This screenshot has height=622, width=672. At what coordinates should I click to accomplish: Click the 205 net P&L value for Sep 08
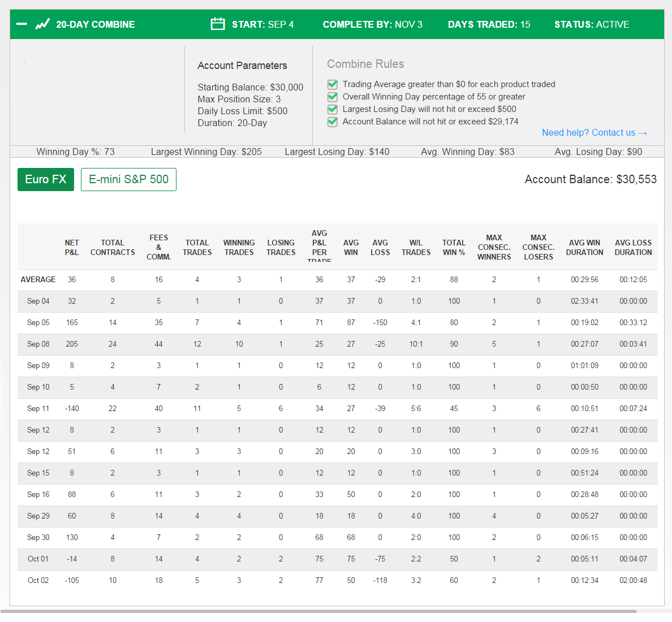point(72,344)
